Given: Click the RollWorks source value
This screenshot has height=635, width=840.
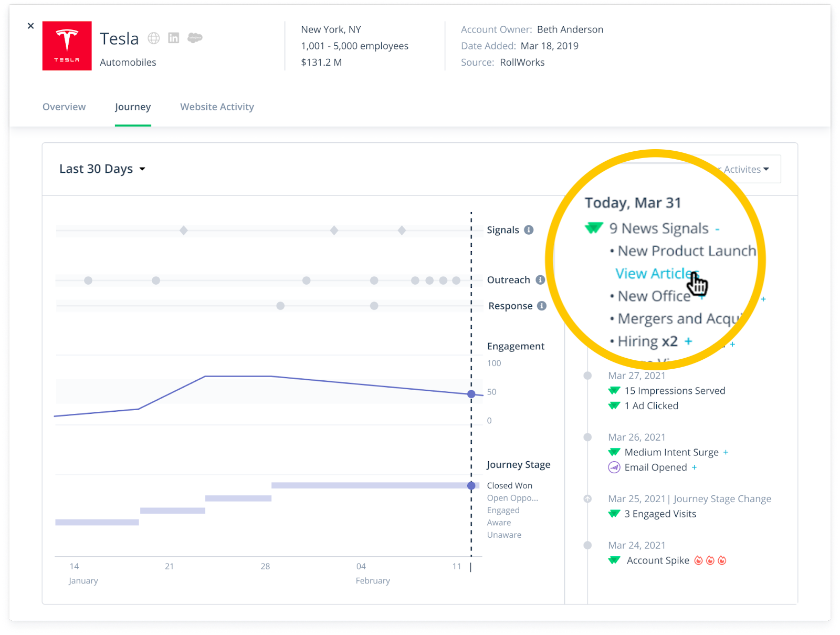Looking at the screenshot, I should (522, 62).
